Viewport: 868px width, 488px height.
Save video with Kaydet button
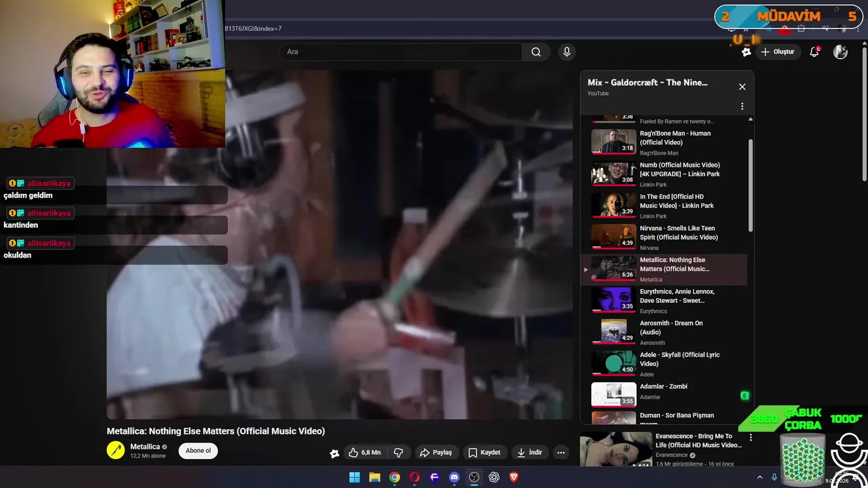pyautogui.click(x=484, y=453)
